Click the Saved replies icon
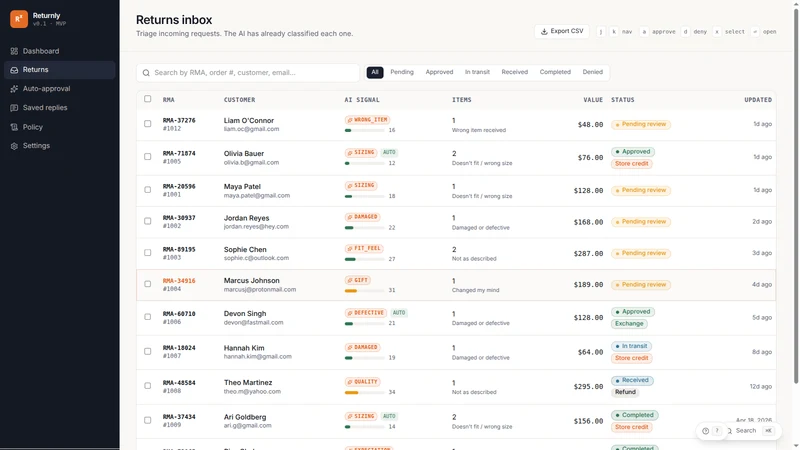Image resolution: width=800 pixels, height=450 pixels. [x=14, y=108]
